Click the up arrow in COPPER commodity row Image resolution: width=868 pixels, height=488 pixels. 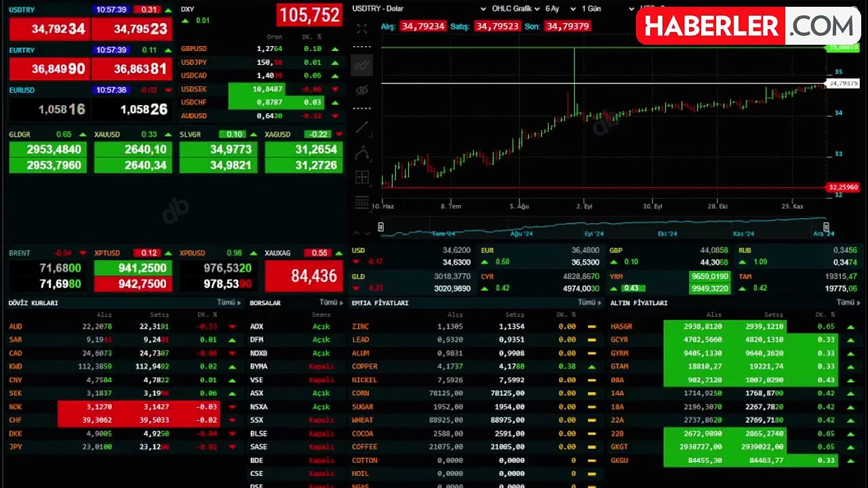(x=591, y=367)
